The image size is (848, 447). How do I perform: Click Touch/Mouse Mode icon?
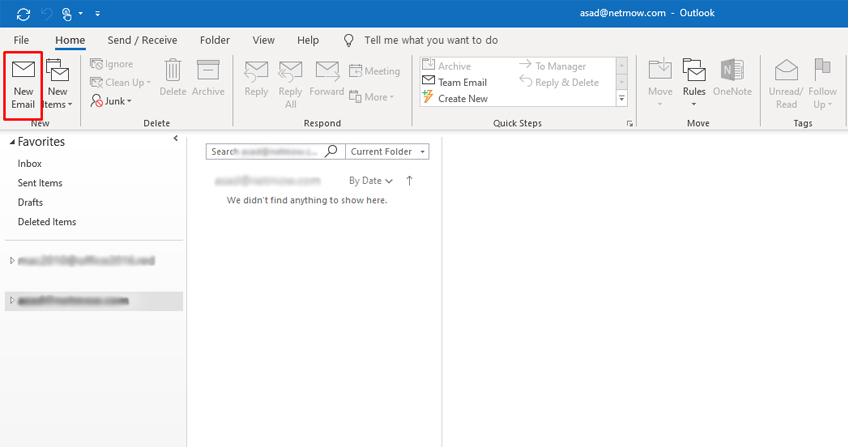pyautogui.click(x=67, y=14)
